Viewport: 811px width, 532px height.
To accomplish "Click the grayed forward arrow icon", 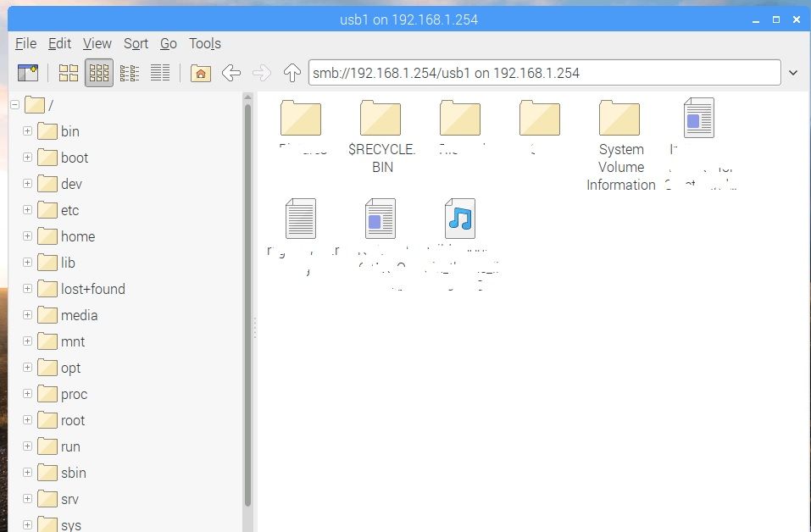I will pos(261,73).
